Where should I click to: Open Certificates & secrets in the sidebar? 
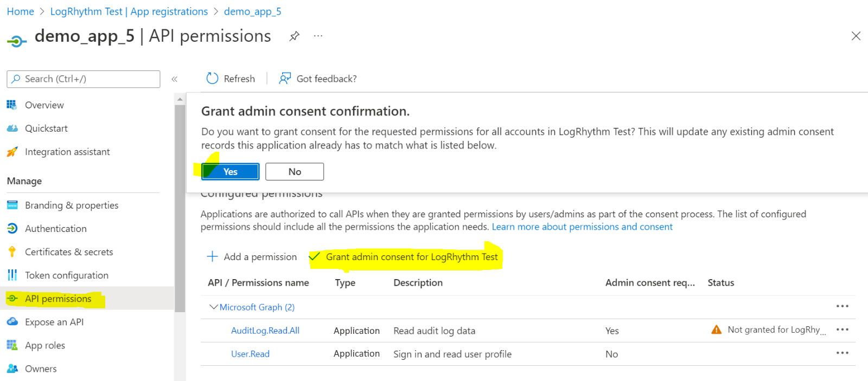(69, 252)
